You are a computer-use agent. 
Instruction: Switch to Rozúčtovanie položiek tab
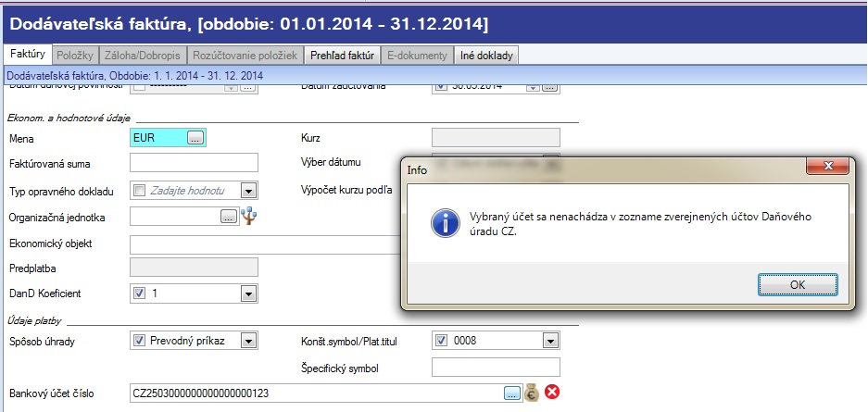click(245, 56)
